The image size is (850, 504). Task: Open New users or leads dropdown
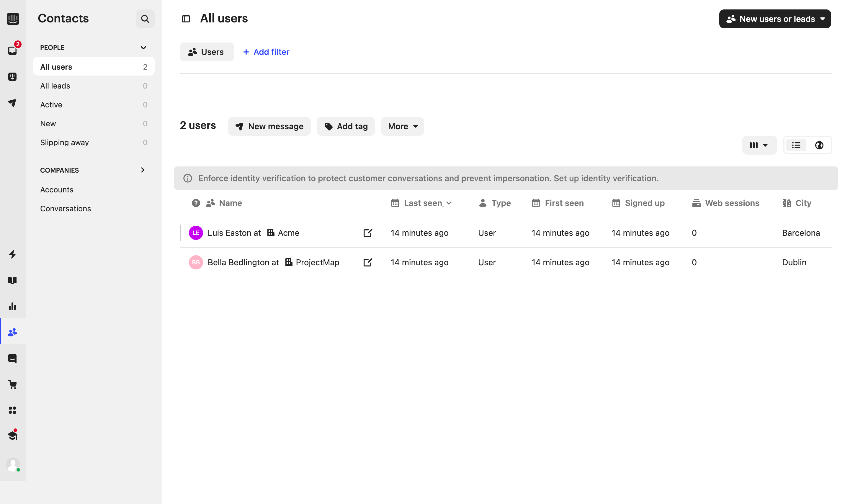click(775, 19)
